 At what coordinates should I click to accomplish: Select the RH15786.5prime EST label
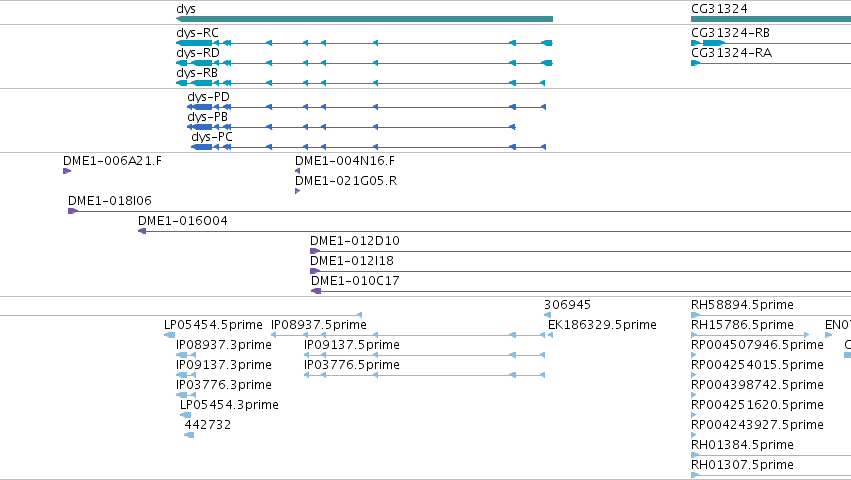[742, 325]
